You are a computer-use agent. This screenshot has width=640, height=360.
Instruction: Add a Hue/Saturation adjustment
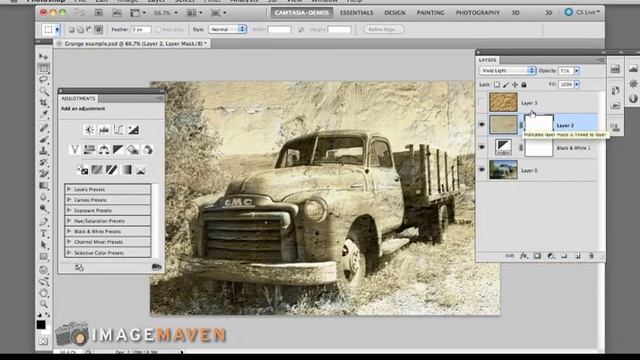(89, 150)
